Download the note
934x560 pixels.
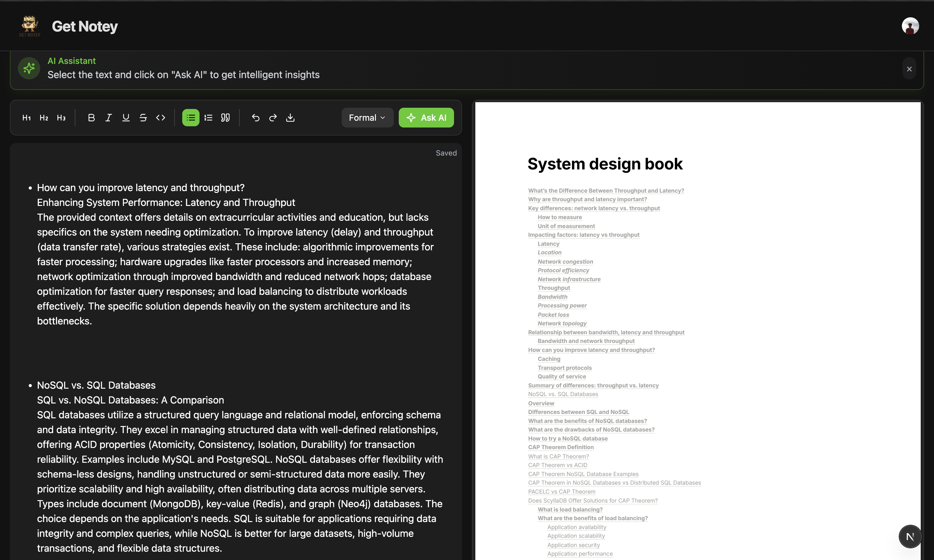(x=290, y=118)
